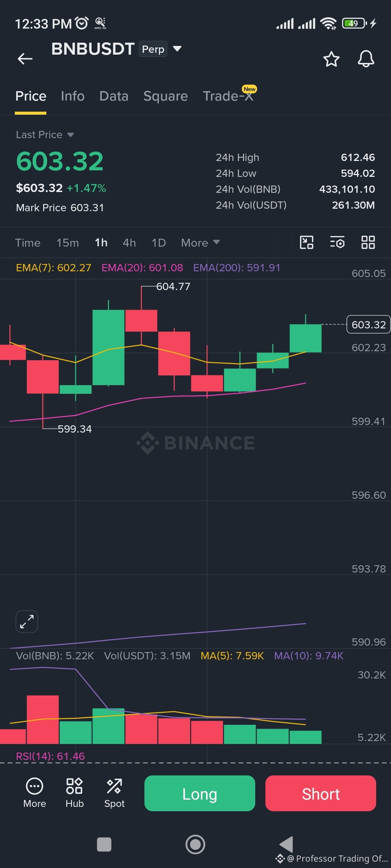
Task: Switch to Spot trading icon
Action: coord(114,793)
